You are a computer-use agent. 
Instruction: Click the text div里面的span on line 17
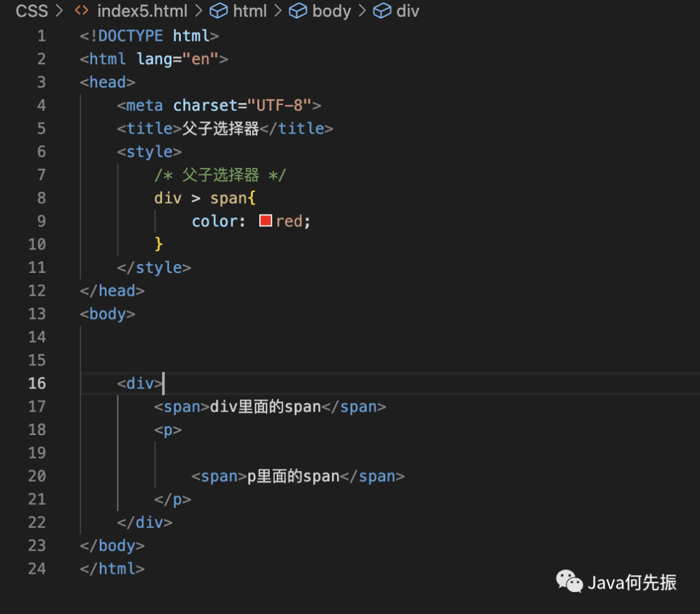[x=266, y=407]
